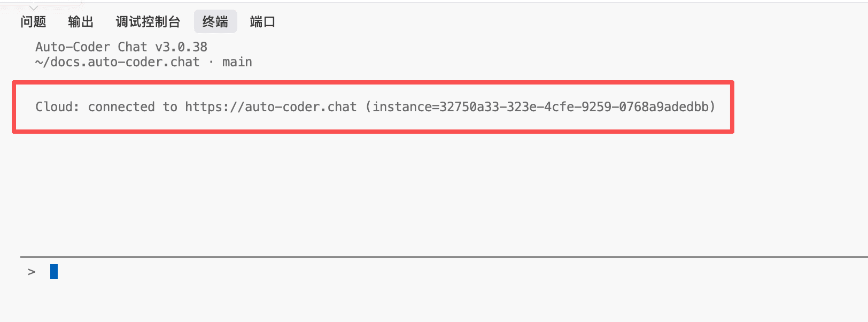The image size is (868, 322).
Task: Open the https://auto-coder.chat link
Action: click(270, 107)
